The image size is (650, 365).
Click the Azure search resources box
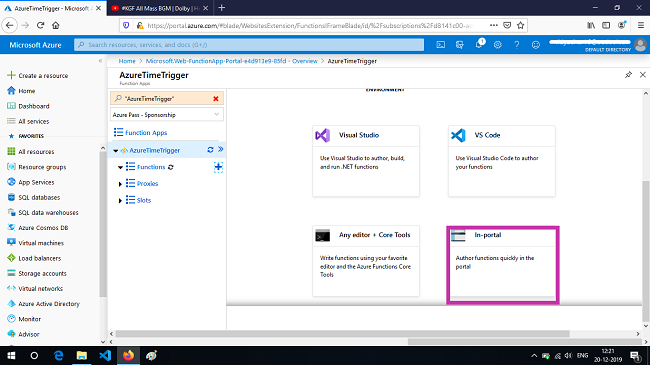click(x=249, y=44)
